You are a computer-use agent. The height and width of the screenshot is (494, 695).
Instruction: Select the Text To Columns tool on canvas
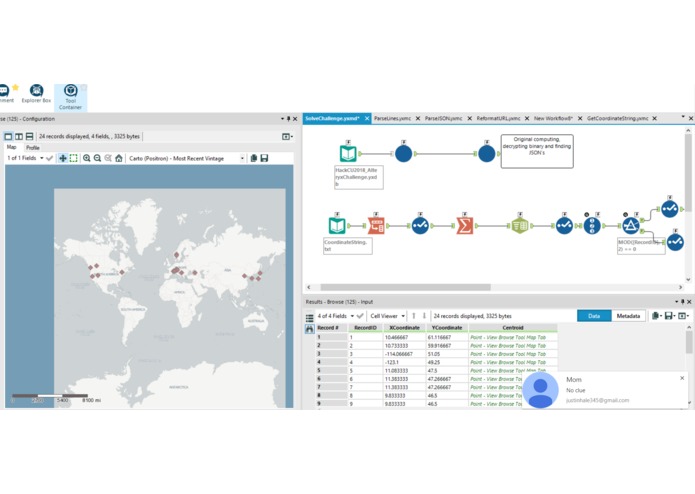[376, 226]
